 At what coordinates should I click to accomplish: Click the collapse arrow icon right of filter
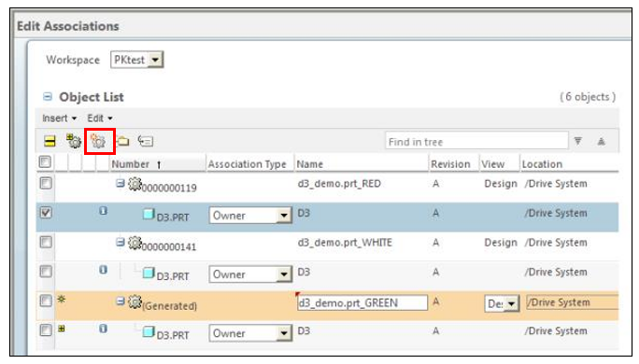[601, 141]
